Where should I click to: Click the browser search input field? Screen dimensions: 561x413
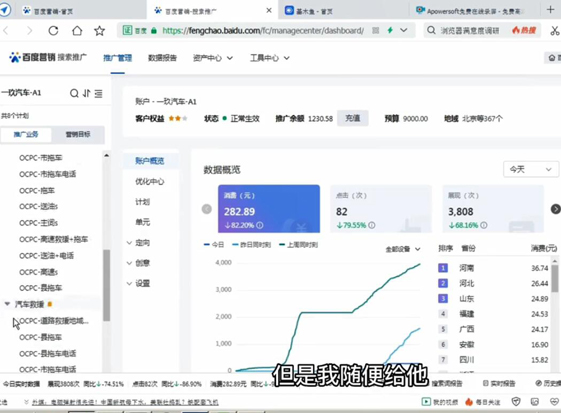tap(469, 30)
